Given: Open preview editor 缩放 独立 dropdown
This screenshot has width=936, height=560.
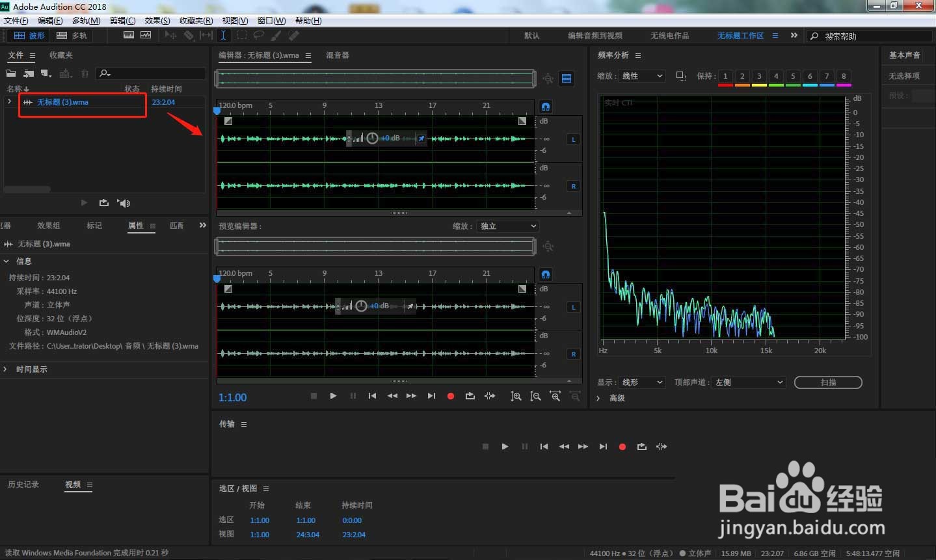Looking at the screenshot, I should (x=508, y=226).
